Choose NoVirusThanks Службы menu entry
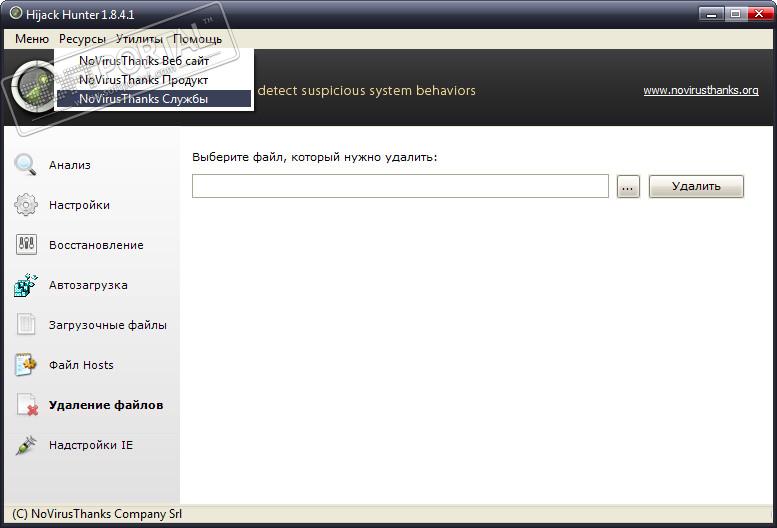The image size is (777, 528). [154, 99]
